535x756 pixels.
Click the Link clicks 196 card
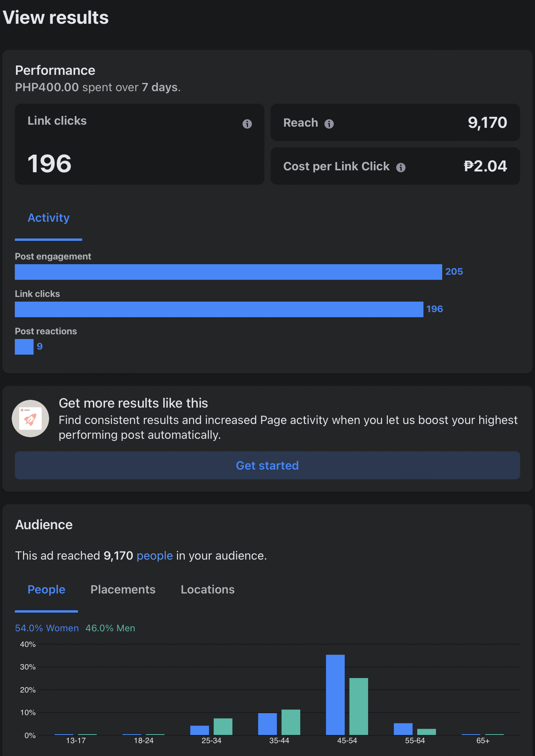[139, 144]
